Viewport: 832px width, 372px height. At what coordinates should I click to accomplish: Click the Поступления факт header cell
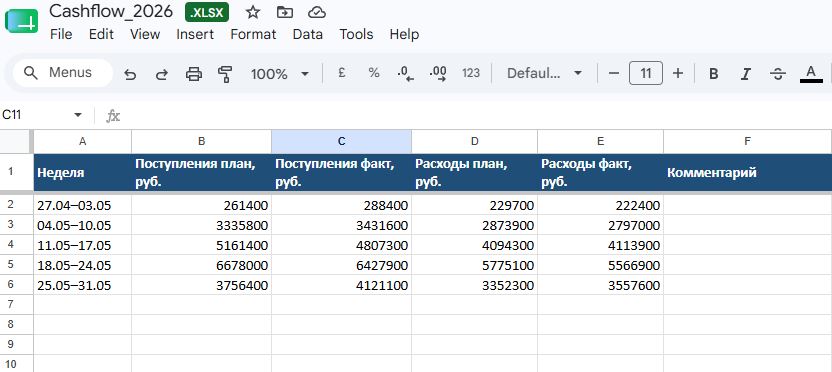pyautogui.click(x=342, y=172)
